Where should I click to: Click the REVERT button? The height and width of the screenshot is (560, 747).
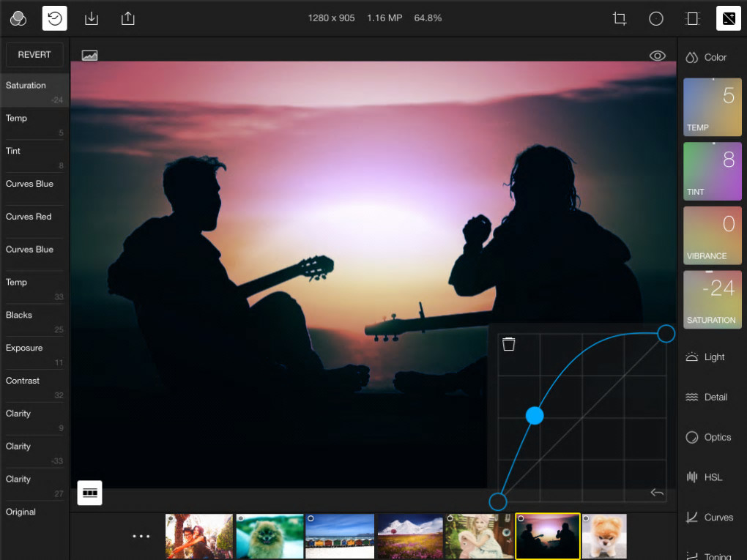[x=34, y=55]
